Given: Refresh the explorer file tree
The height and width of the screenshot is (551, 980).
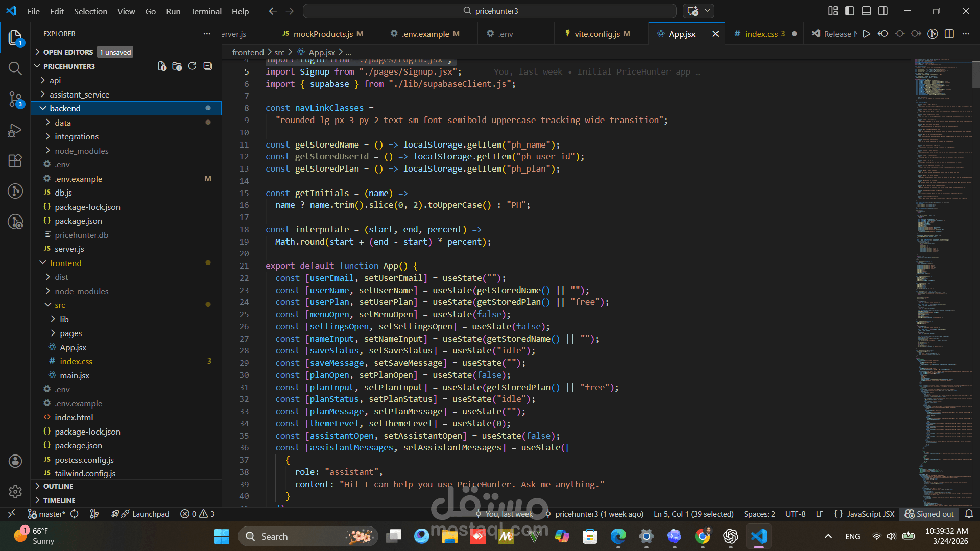Looking at the screenshot, I should coord(192,66).
